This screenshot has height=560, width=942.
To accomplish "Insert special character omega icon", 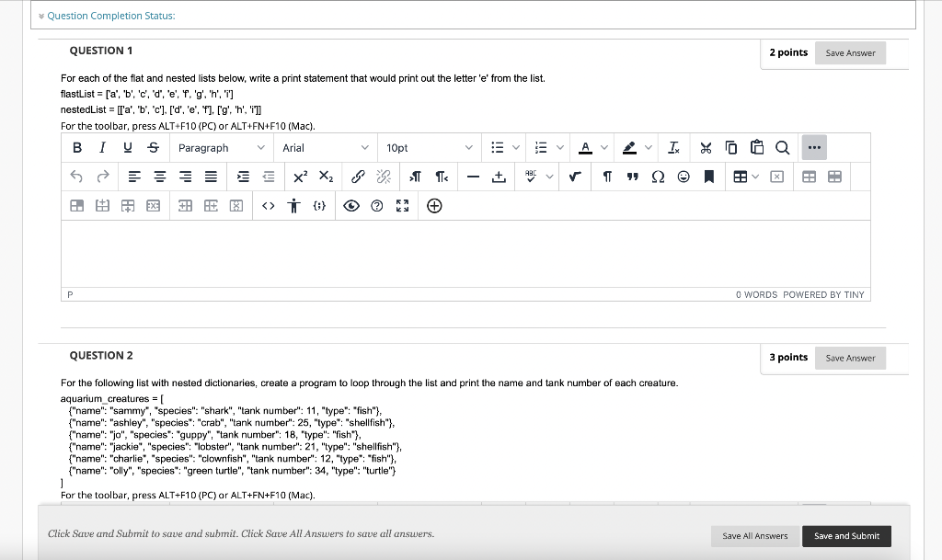I will [x=658, y=177].
